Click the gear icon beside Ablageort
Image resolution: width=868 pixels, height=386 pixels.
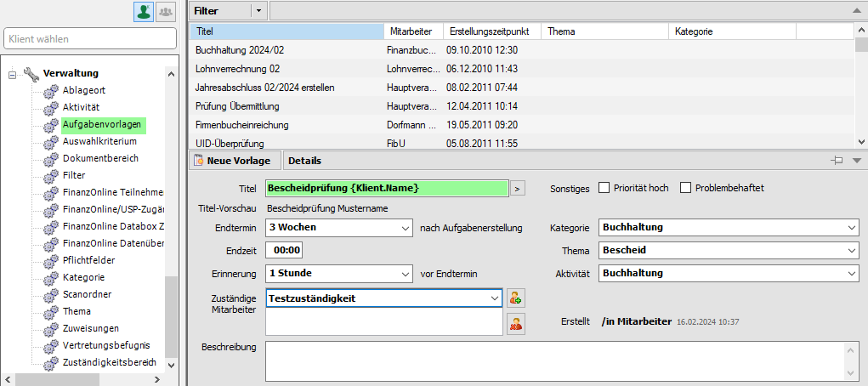51,90
